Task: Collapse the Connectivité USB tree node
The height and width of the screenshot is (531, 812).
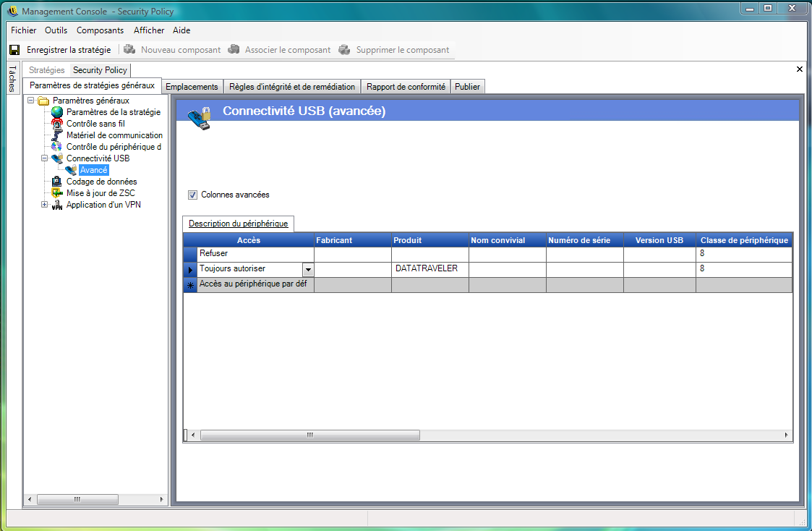Action: coord(45,158)
